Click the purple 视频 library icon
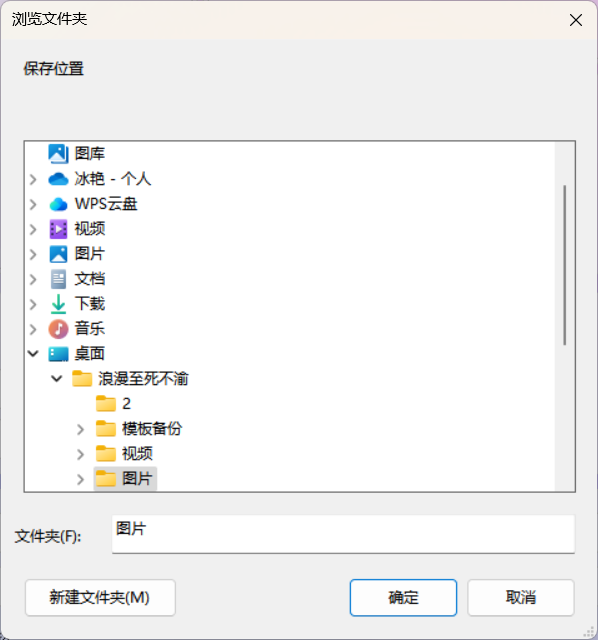The image size is (598, 640). tap(58, 229)
